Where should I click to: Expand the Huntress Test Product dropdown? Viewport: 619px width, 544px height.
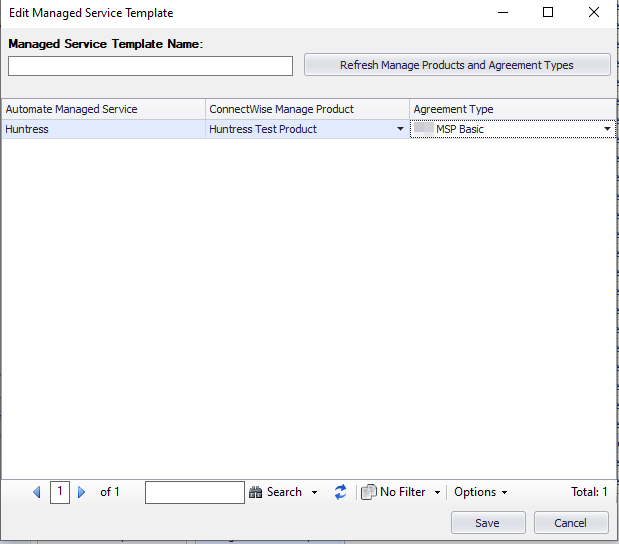point(400,129)
